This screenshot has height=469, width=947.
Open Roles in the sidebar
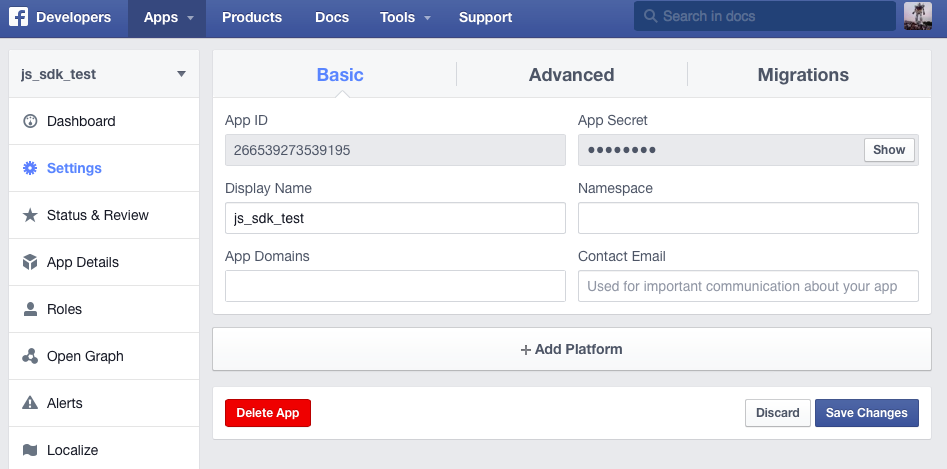(x=104, y=310)
